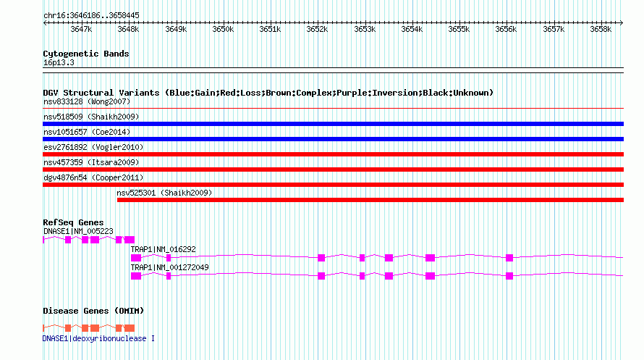The width and height of the screenshot is (644, 360).
Task: Click the thin red nsv833128 variant line
Action: (333, 109)
